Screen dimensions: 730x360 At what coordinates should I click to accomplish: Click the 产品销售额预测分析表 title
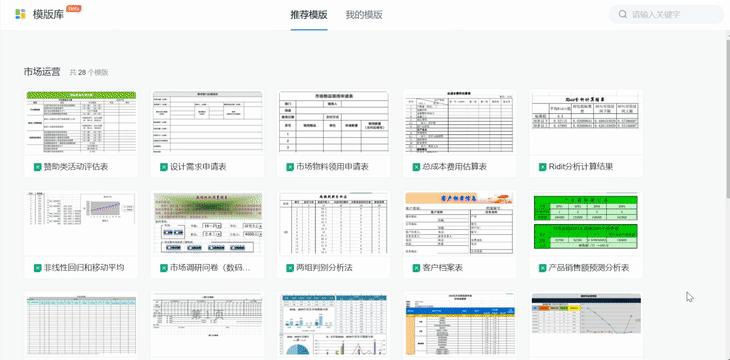point(589,268)
